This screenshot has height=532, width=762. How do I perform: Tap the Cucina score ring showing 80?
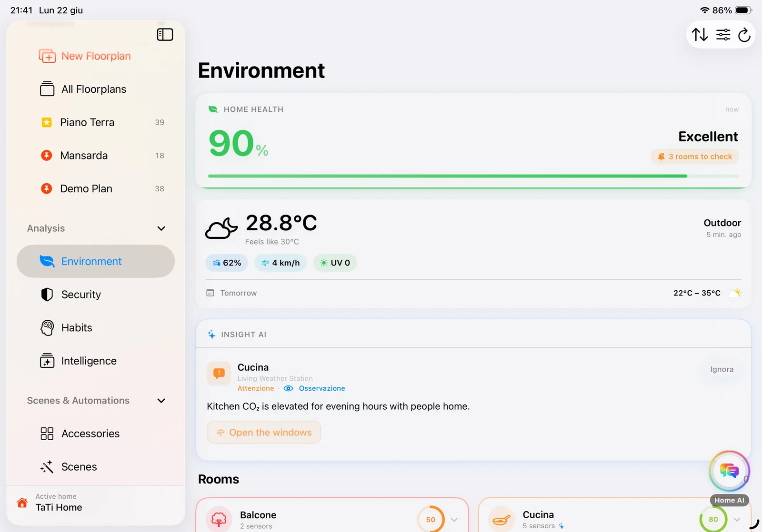[713, 519]
